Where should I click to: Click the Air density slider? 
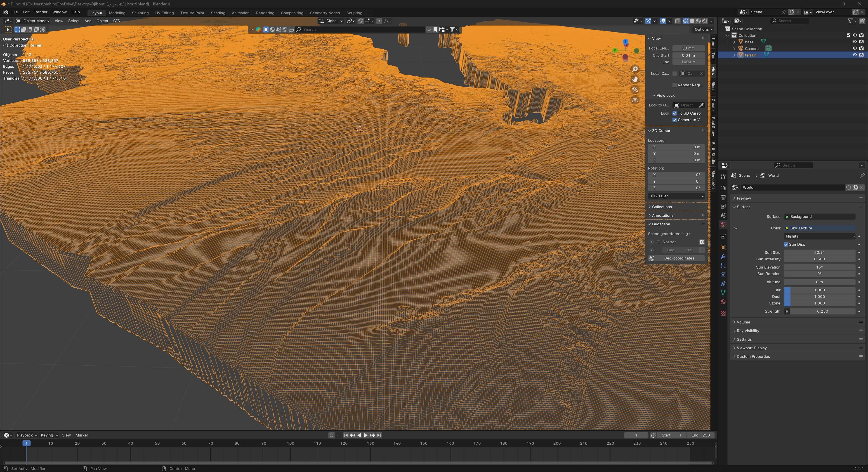819,290
